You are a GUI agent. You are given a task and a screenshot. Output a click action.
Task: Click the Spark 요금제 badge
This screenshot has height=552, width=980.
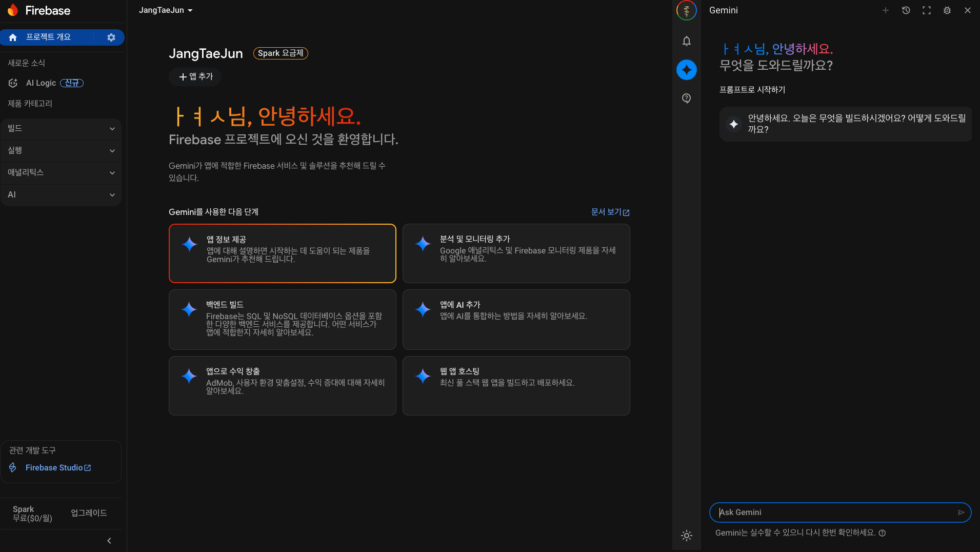[x=281, y=53]
